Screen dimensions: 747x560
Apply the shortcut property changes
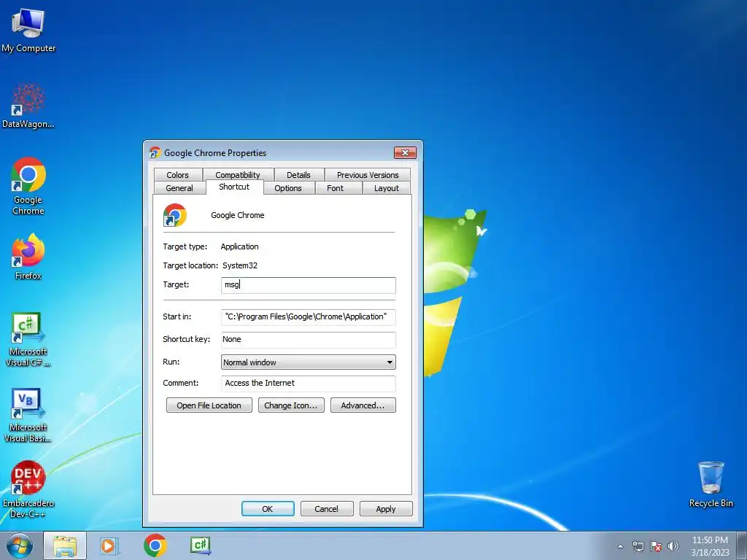(386, 508)
